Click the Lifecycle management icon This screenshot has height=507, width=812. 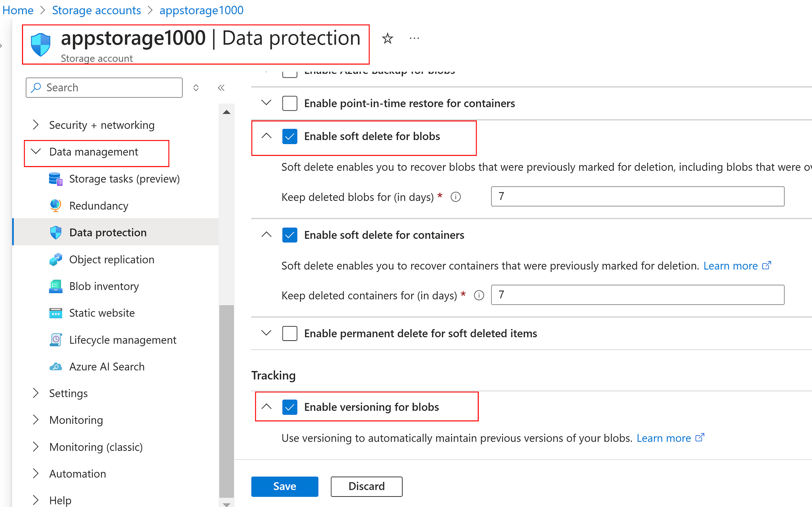click(55, 340)
